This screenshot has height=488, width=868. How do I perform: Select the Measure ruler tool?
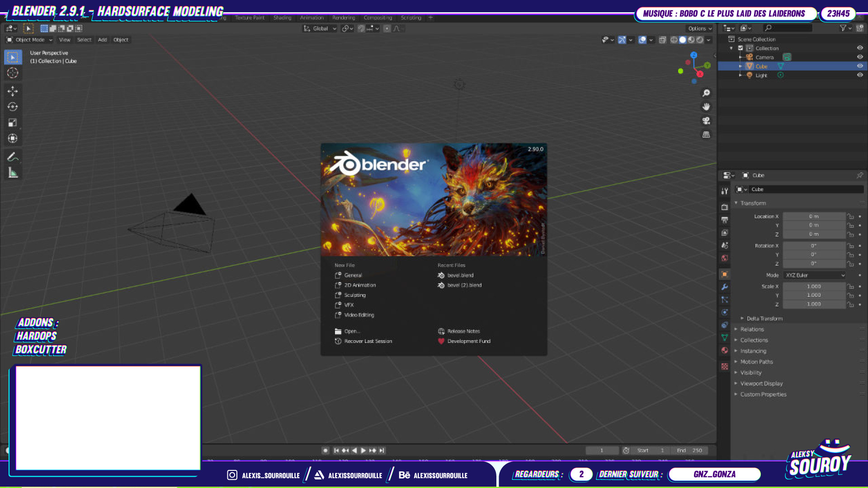tap(13, 173)
